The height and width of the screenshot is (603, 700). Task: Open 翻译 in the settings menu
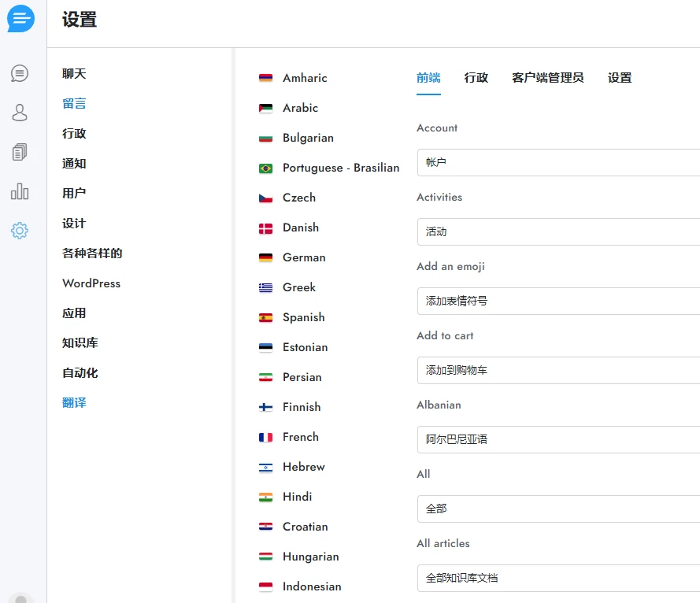(74, 402)
